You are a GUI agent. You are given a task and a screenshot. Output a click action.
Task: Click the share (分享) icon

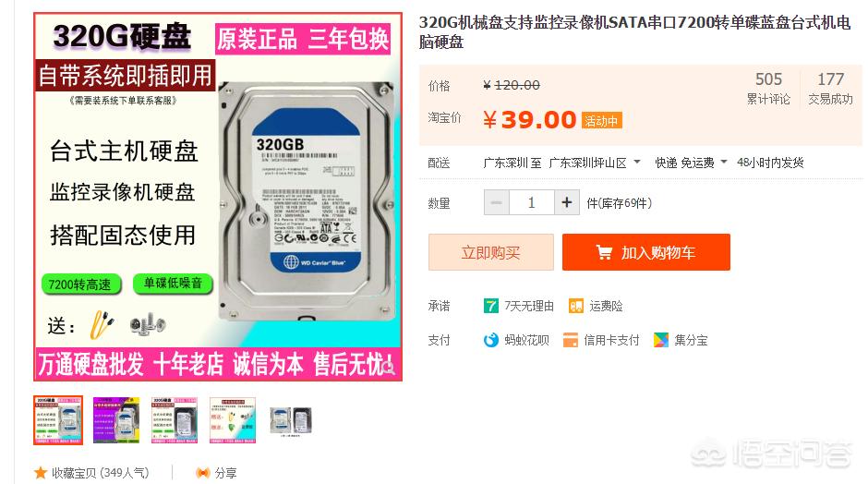203,472
